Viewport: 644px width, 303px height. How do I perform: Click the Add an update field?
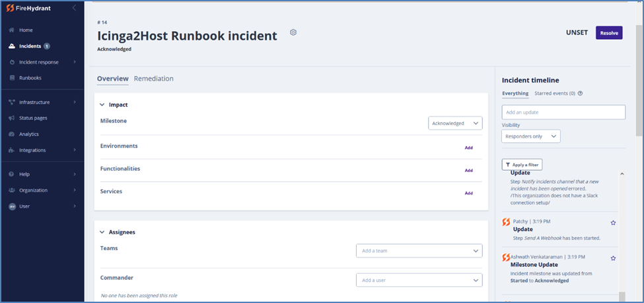[x=563, y=112]
